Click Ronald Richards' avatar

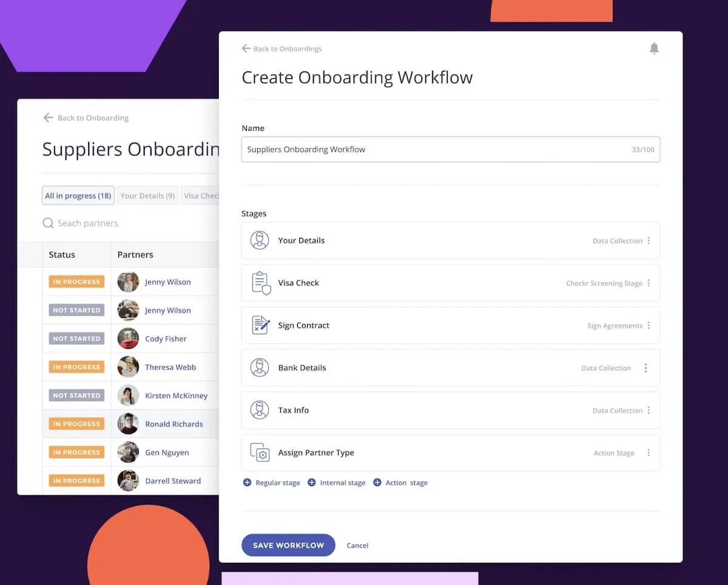[128, 424]
